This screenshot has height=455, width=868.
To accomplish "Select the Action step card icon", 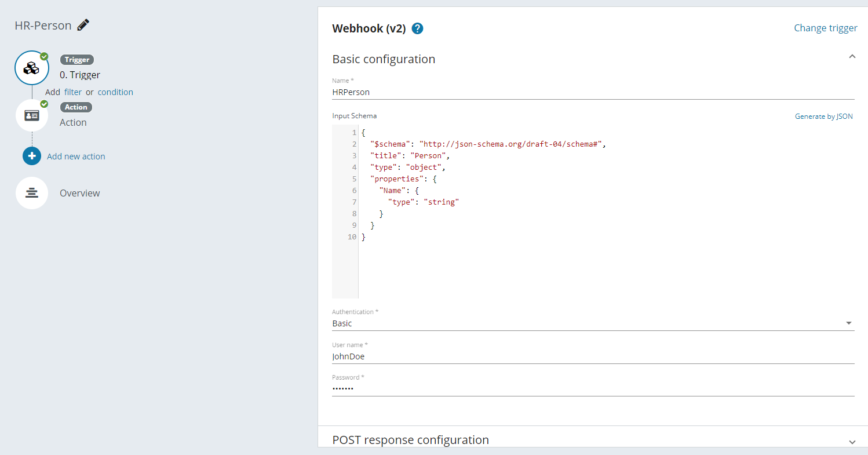I will click(x=32, y=115).
